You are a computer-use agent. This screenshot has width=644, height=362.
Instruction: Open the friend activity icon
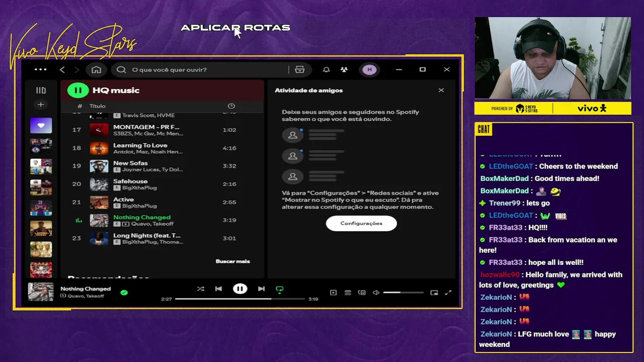[x=344, y=69]
